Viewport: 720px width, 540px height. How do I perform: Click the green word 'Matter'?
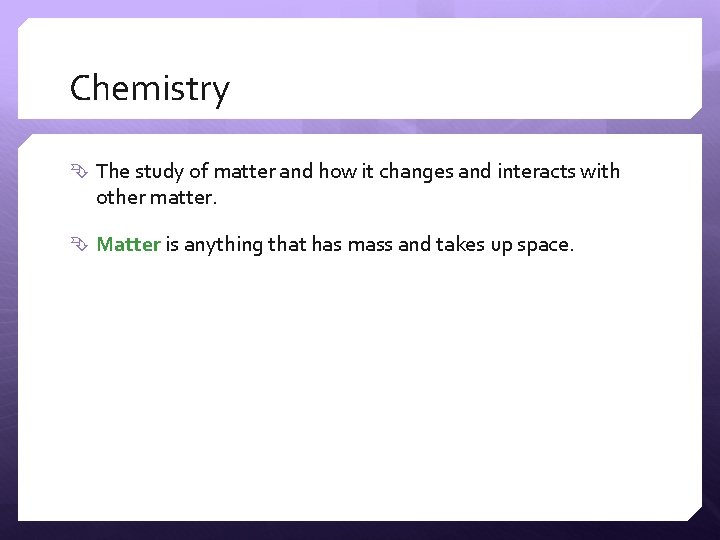129,244
